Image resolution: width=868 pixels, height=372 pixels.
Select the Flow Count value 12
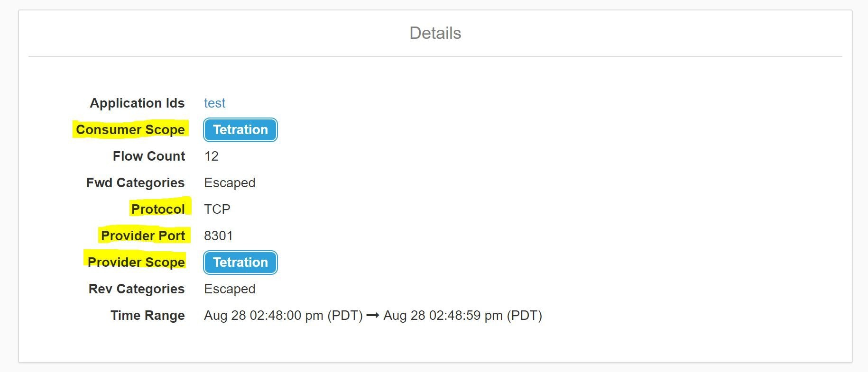pyautogui.click(x=212, y=156)
